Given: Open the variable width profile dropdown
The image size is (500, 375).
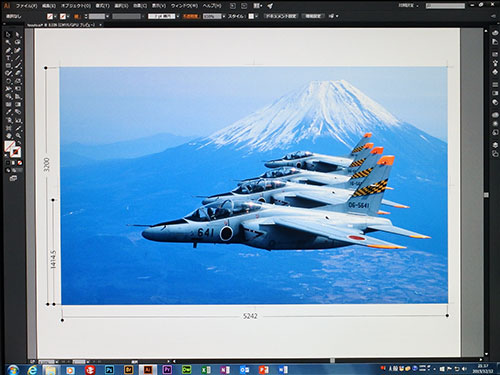Looking at the screenshot, I should coord(144,16).
